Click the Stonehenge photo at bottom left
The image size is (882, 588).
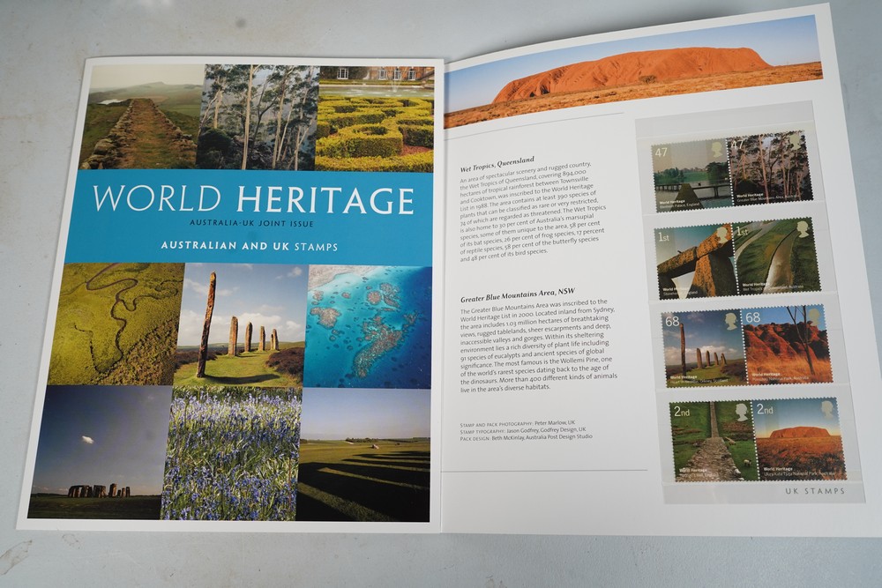click(99, 451)
